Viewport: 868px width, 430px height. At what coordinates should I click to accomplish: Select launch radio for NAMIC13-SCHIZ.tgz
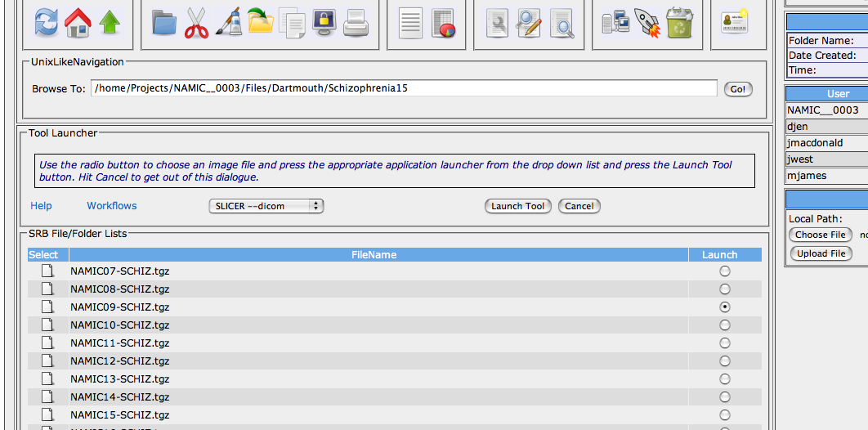click(724, 379)
